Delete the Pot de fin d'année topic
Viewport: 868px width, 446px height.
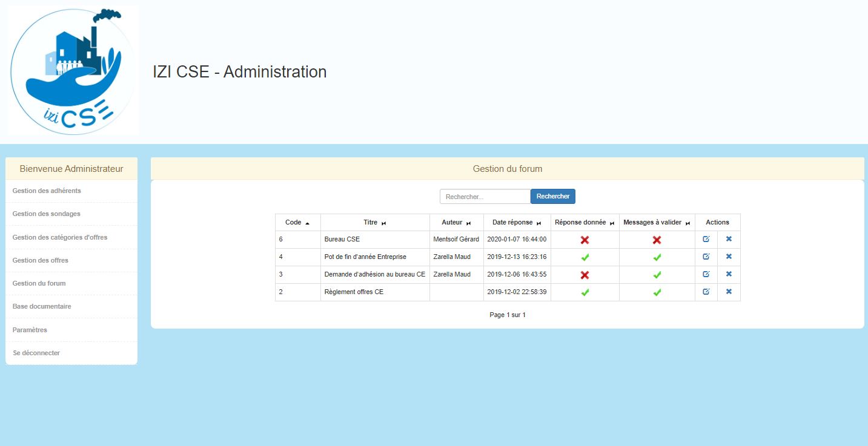(729, 257)
